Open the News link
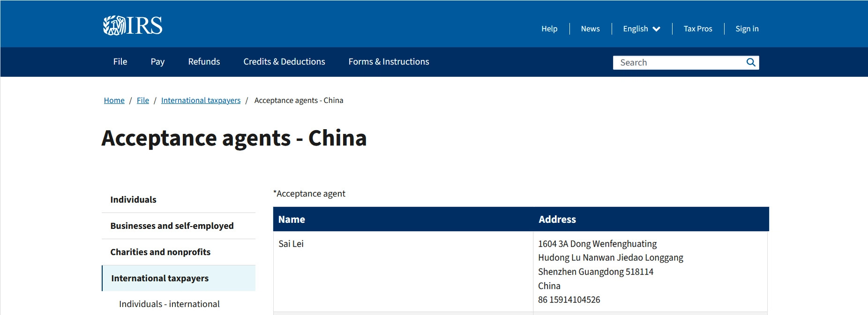This screenshot has height=315, width=868. [x=590, y=29]
